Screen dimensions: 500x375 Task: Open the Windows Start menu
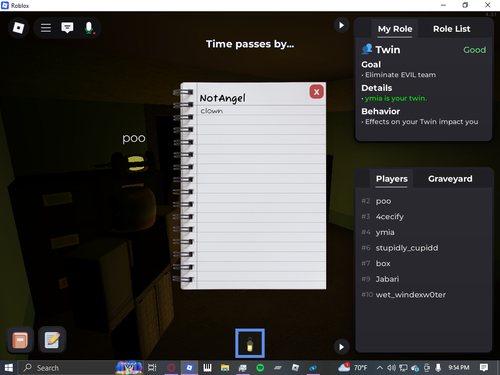9,368
